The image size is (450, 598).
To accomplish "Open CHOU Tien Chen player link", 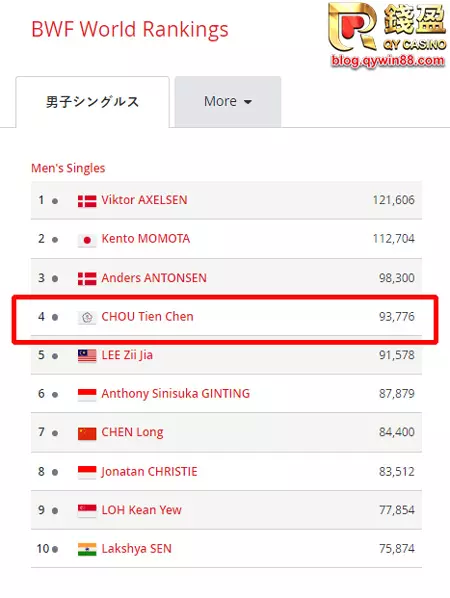I will click(x=147, y=317).
